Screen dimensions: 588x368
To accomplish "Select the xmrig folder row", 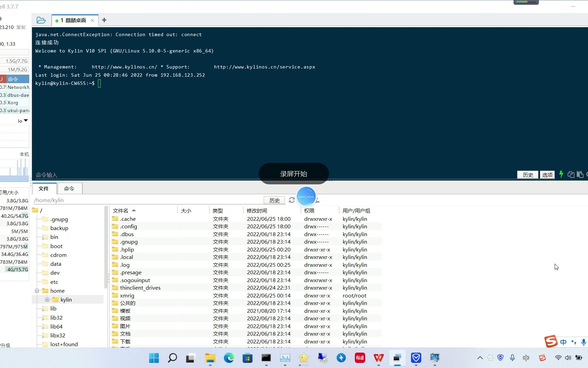I will (x=246, y=295).
